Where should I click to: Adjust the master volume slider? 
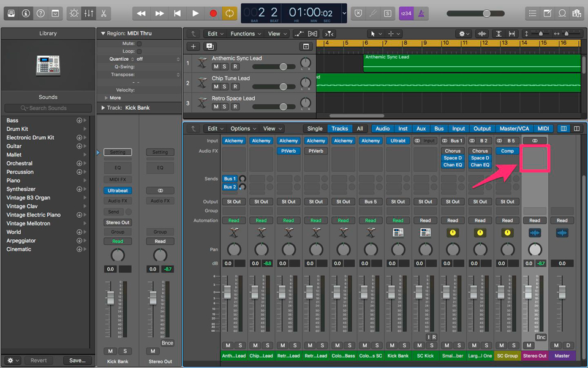click(486, 13)
